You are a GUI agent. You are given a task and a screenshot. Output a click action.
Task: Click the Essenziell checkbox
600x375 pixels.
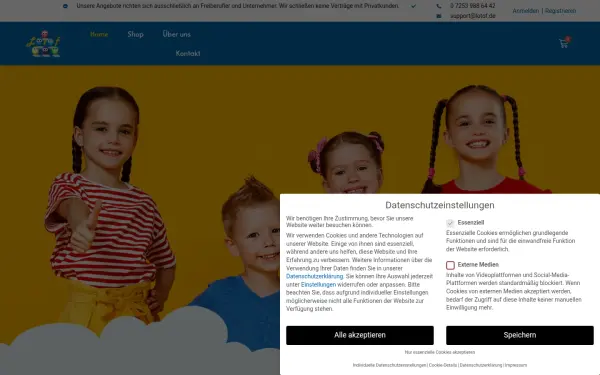[x=450, y=223]
